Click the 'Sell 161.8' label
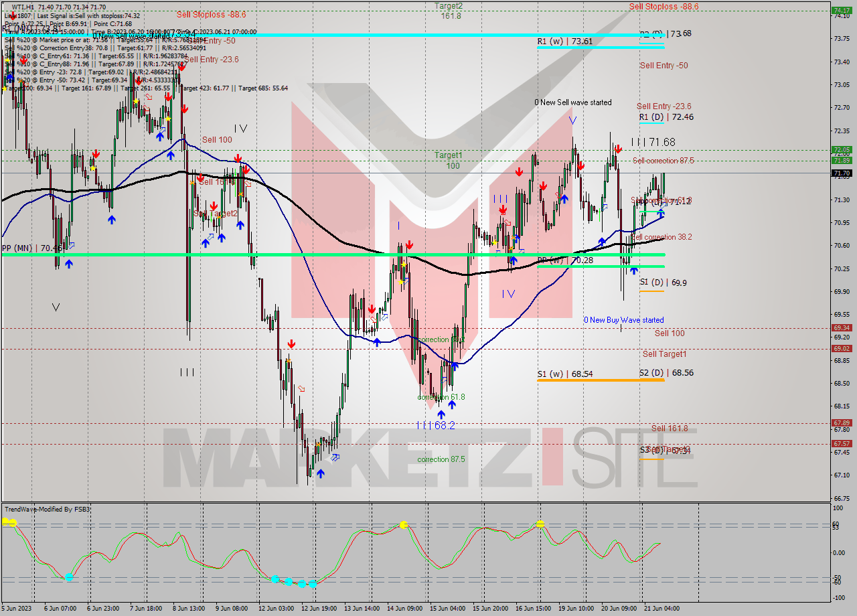This screenshot has width=857, height=616. [670, 428]
